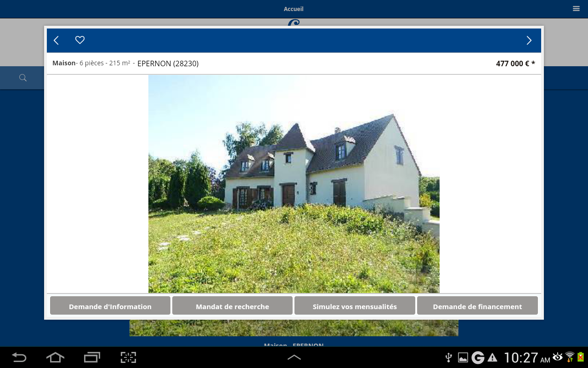Open clock showing 10:27 AM
Image resolution: width=588 pixels, height=368 pixels.
pos(527,357)
